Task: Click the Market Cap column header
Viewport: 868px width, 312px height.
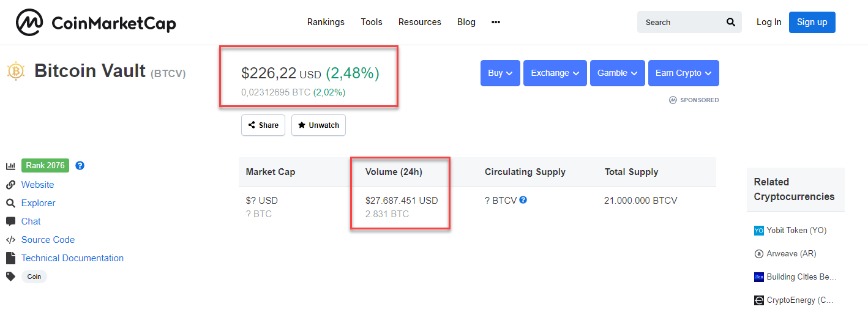Action: pos(271,172)
